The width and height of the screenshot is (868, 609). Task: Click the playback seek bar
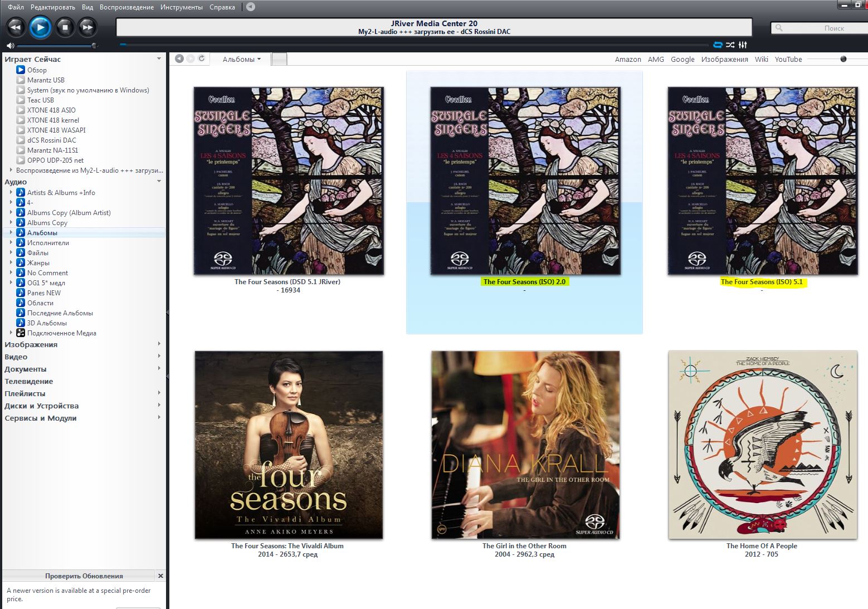[413, 45]
